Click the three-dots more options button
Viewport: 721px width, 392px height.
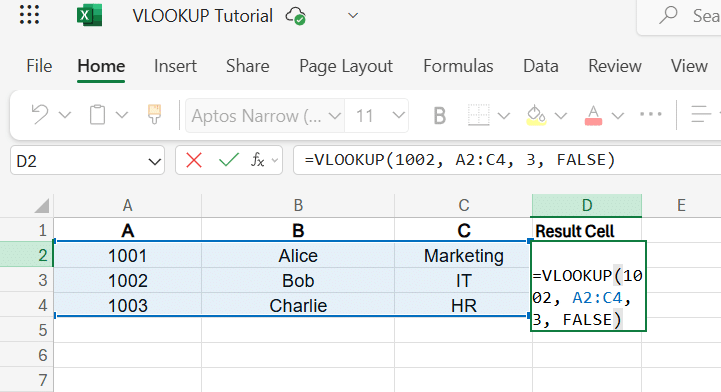[651, 114]
